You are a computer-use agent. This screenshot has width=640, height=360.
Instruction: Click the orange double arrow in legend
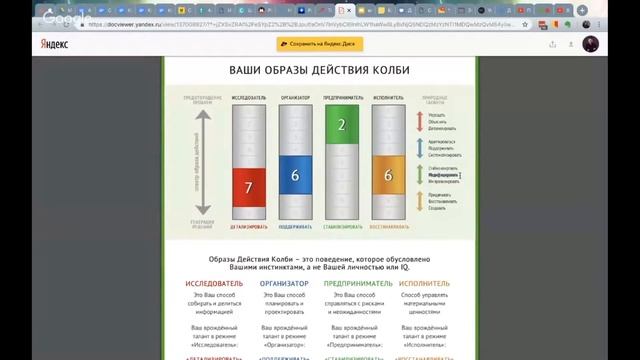click(420, 201)
